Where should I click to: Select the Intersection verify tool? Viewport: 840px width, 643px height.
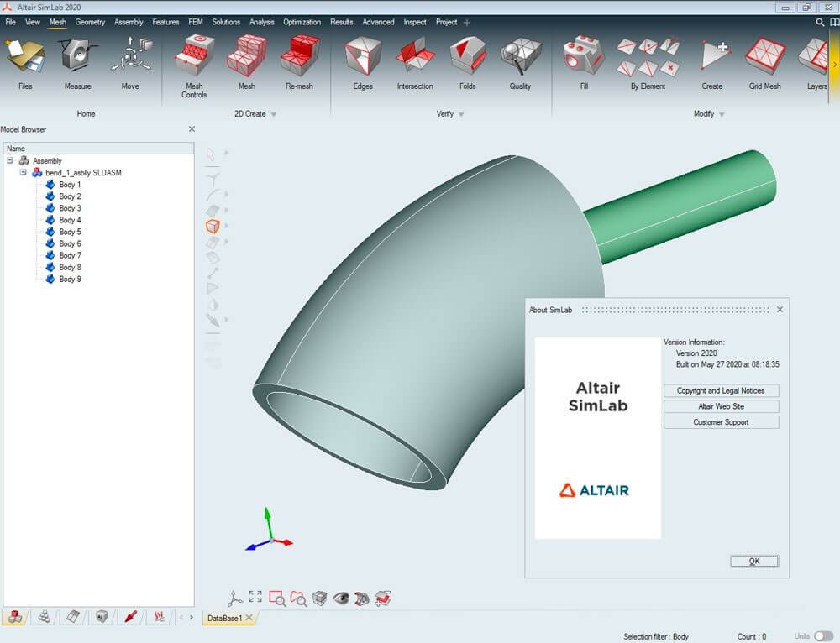[x=415, y=58]
